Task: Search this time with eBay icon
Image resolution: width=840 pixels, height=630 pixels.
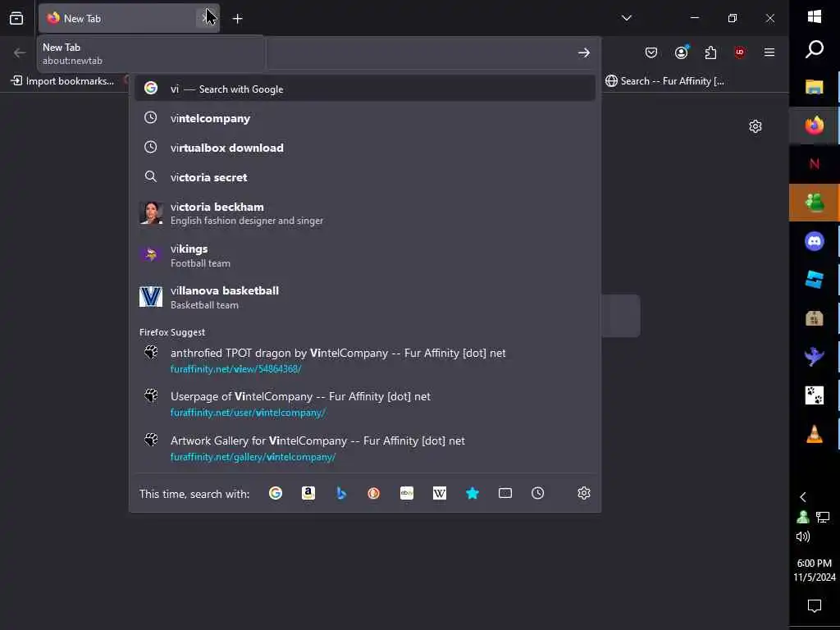Action: 407,493
